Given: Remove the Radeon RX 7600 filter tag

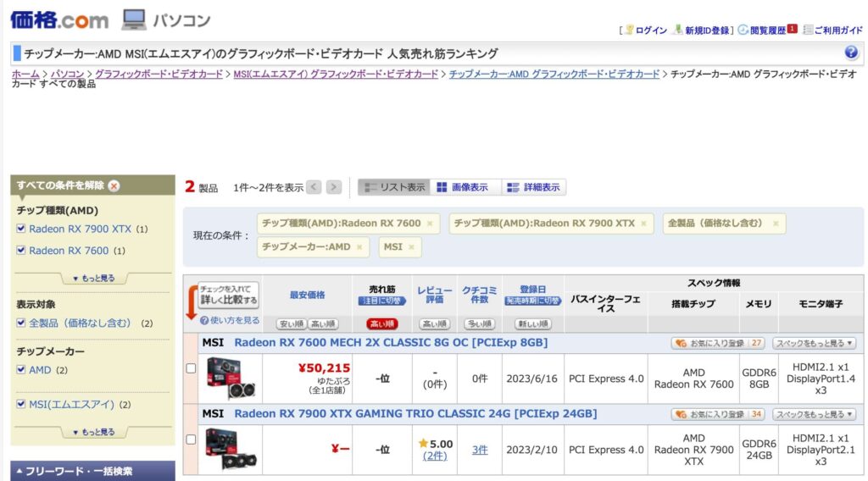Looking at the screenshot, I should [x=430, y=224].
